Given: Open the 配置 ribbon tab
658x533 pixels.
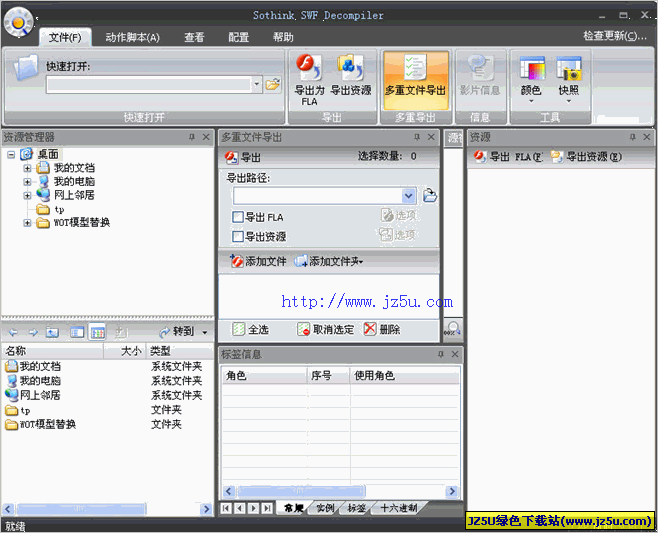Looking at the screenshot, I should [x=239, y=37].
